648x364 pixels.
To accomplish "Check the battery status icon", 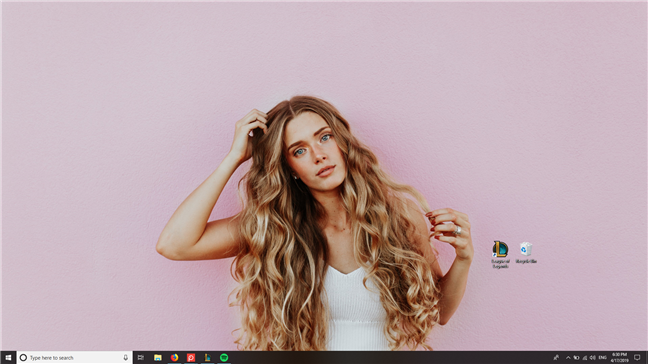I will point(576,357).
